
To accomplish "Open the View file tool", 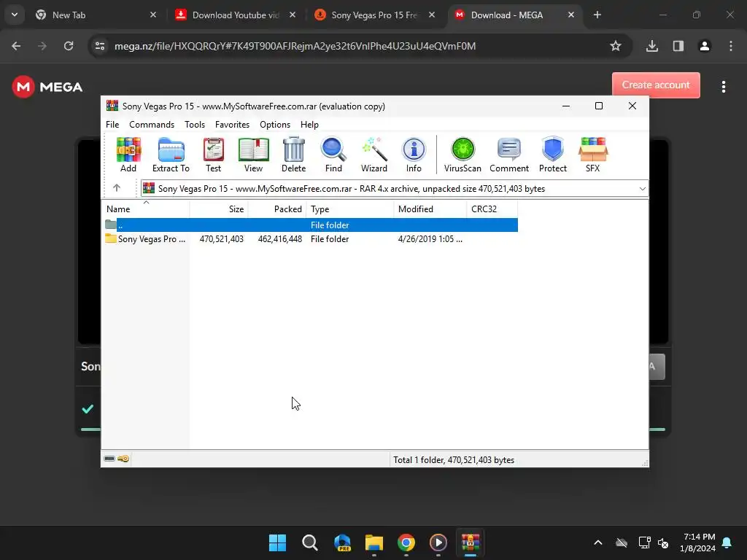I will pyautogui.click(x=253, y=155).
